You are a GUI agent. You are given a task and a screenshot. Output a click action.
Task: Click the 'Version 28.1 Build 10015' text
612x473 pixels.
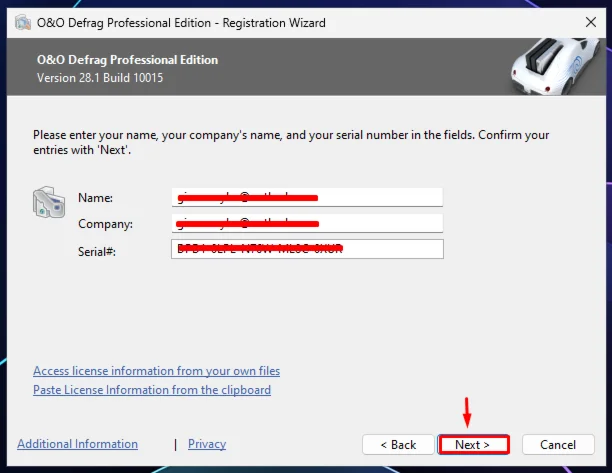tap(100, 78)
